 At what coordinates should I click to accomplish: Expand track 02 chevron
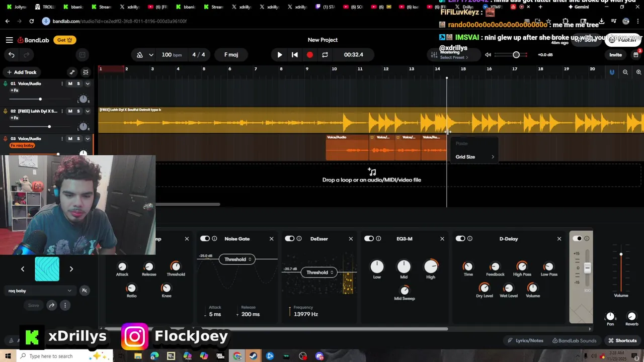click(87, 111)
